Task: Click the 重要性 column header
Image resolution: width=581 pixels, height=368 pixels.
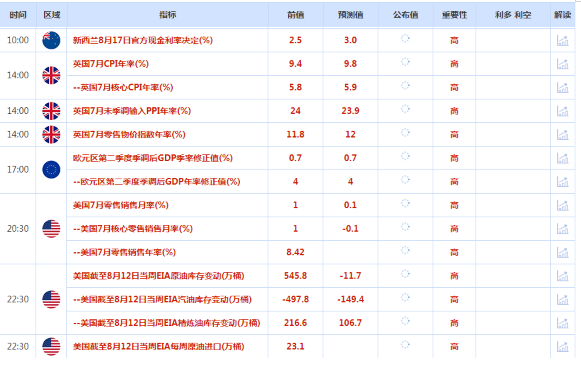Action: click(x=454, y=15)
